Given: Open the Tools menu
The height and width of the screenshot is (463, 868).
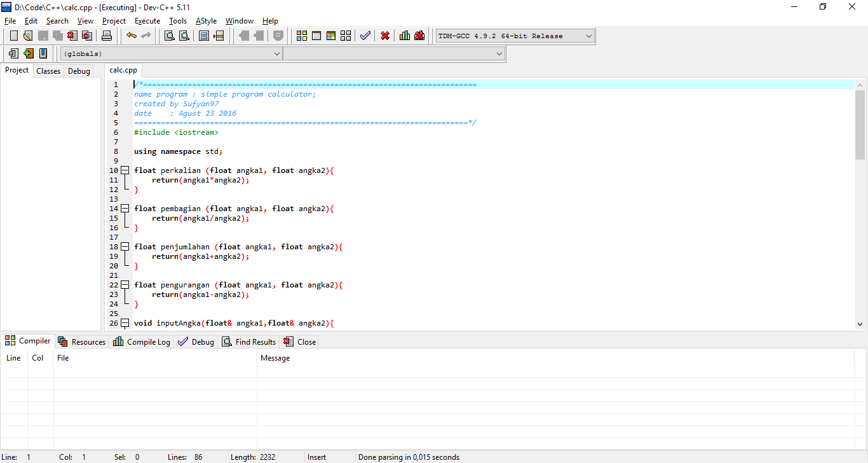Looking at the screenshot, I should [x=178, y=21].
